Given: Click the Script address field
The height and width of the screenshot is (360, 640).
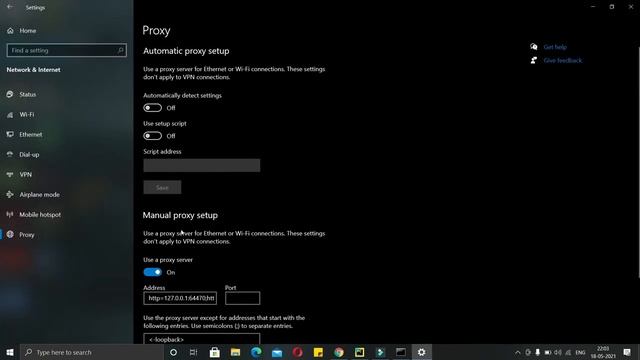Looking at the screenshot, I should click(x=202, y=165).
